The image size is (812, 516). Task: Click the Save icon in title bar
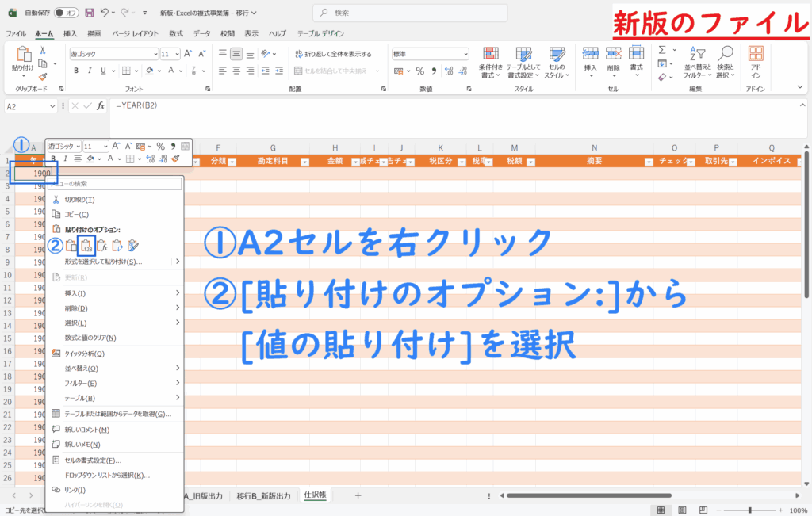[89, 13]
